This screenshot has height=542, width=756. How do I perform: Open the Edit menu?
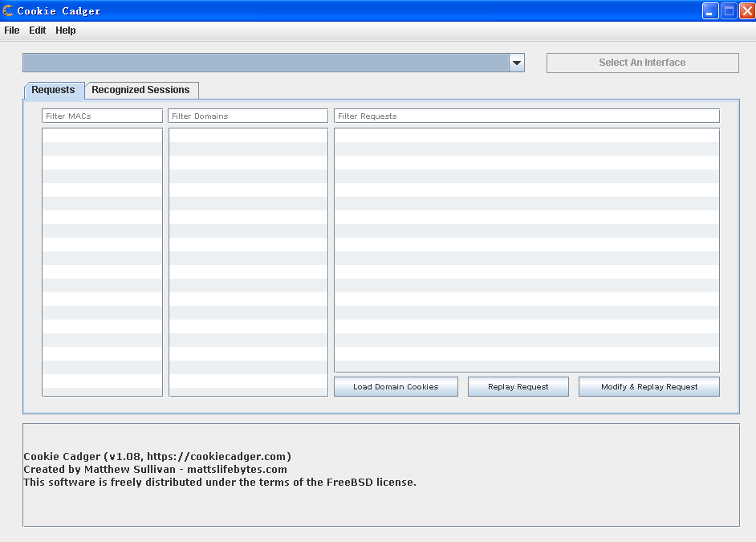coord(37,31)
